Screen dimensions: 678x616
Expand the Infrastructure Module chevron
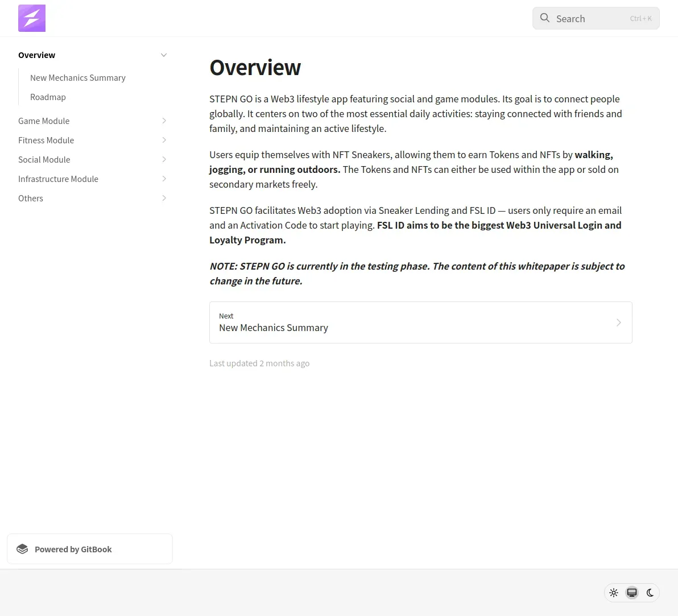(x=164, y=179)
